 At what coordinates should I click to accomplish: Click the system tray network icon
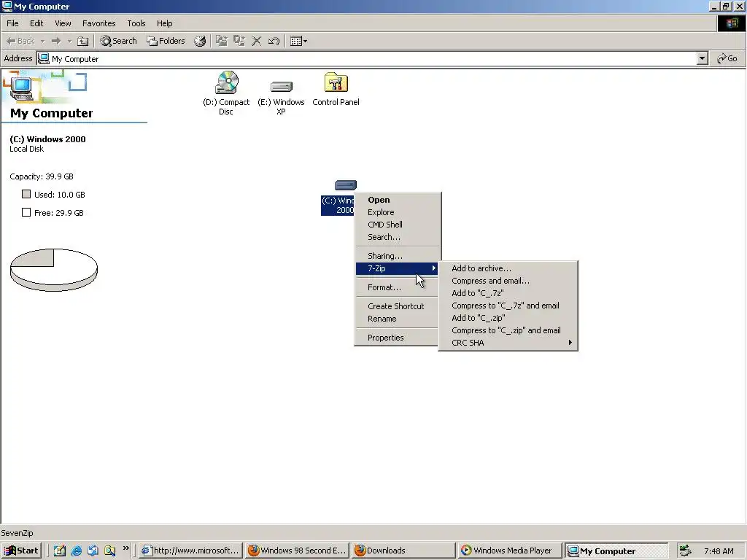tap(686, 551)
